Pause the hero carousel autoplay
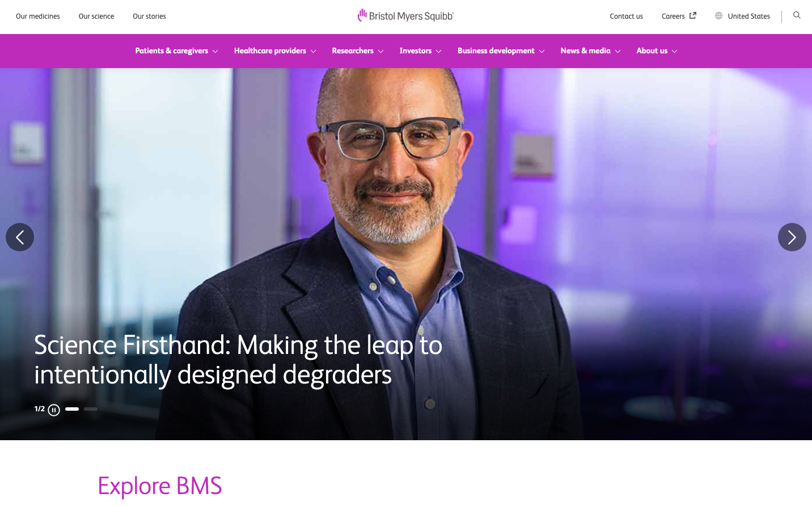 pyautogui.click(x=54, y=410)
